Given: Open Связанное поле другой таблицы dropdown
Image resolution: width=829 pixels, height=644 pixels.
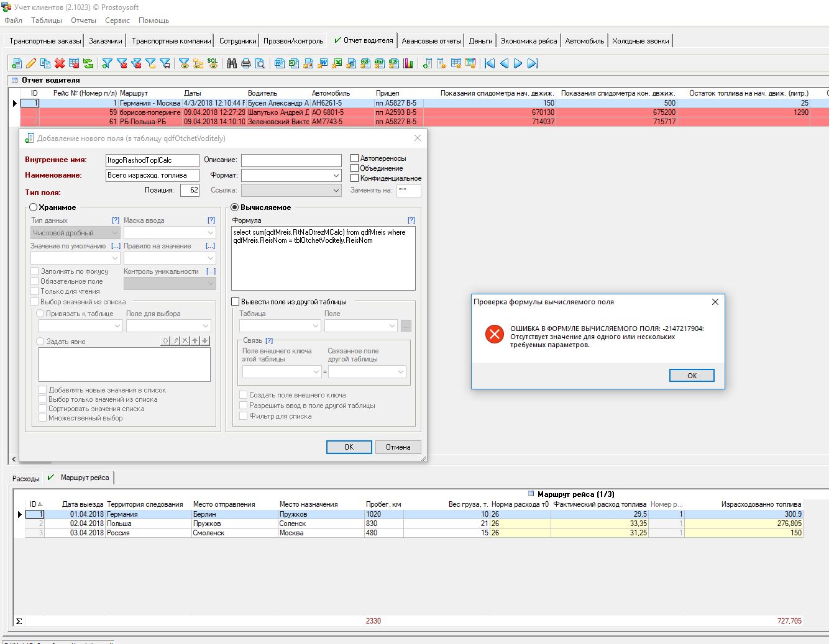Looking at the screenshot, I should 401,372.
